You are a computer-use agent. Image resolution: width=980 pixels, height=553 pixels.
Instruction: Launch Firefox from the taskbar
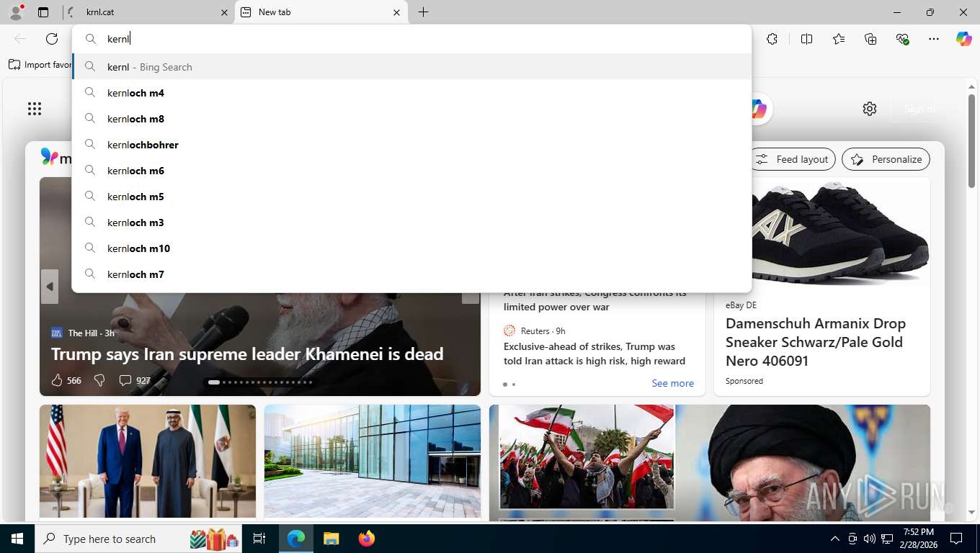[366, 539]
